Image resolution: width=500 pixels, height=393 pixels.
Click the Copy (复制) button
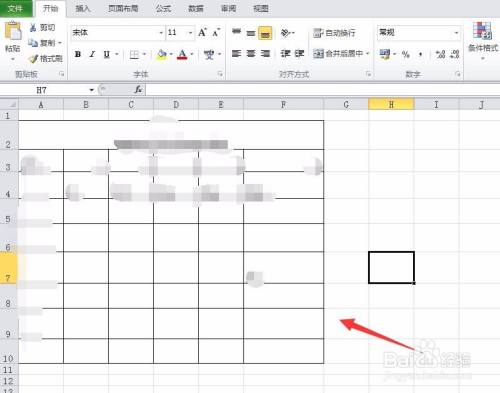(42, 43)
